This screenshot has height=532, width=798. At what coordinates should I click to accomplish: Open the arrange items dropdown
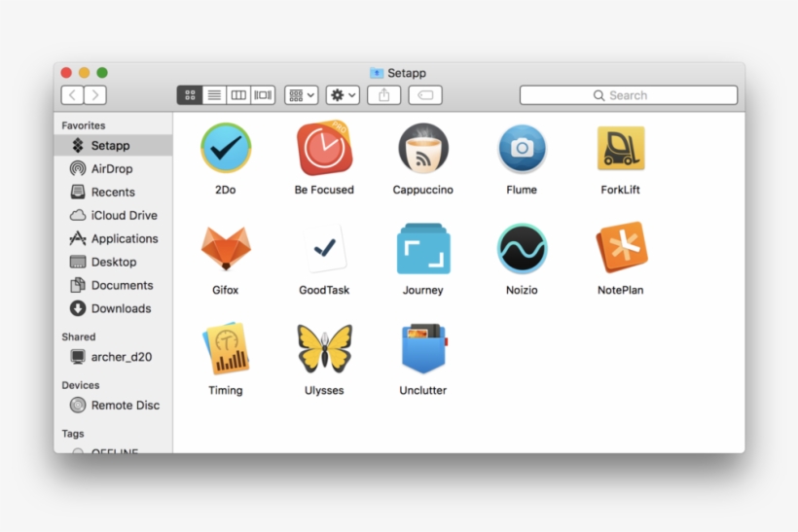(x=302, y=95)
